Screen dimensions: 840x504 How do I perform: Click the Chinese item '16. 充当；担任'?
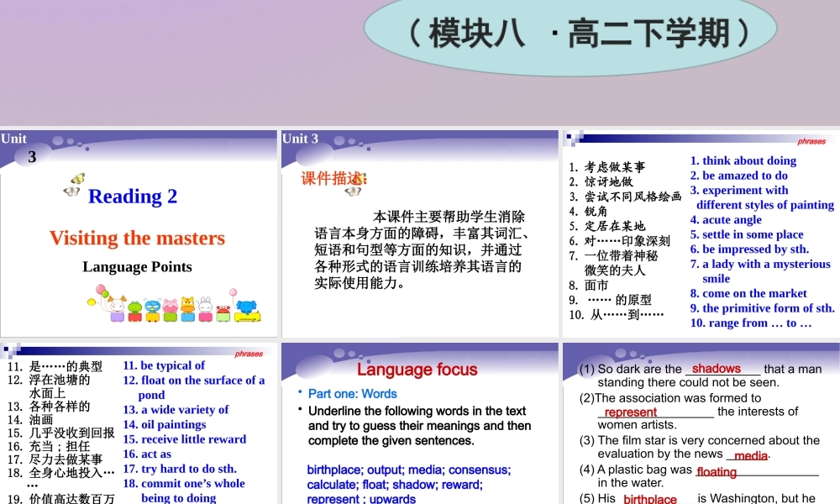[49, 446]
